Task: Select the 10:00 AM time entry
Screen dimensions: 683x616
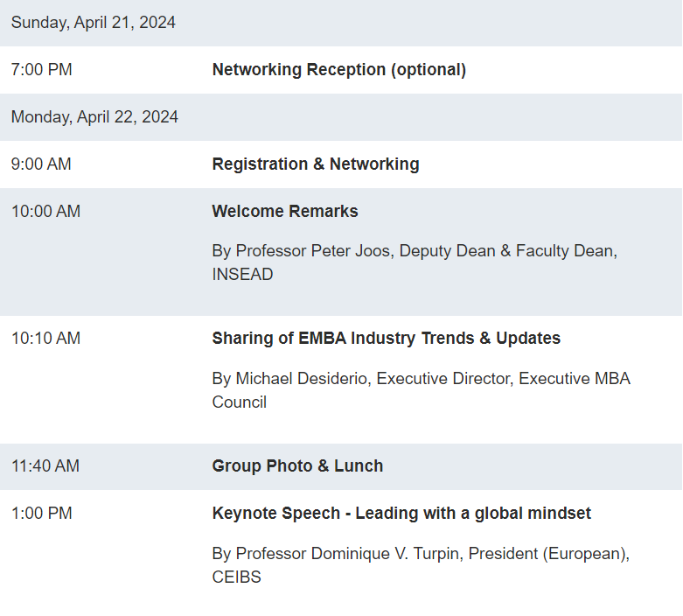Action: (x=45, y=212)
